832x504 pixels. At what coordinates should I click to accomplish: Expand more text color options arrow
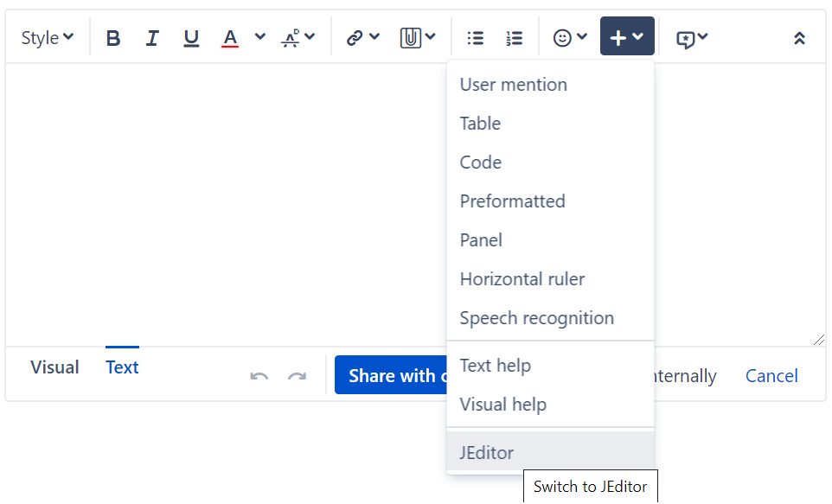(260, 37)
